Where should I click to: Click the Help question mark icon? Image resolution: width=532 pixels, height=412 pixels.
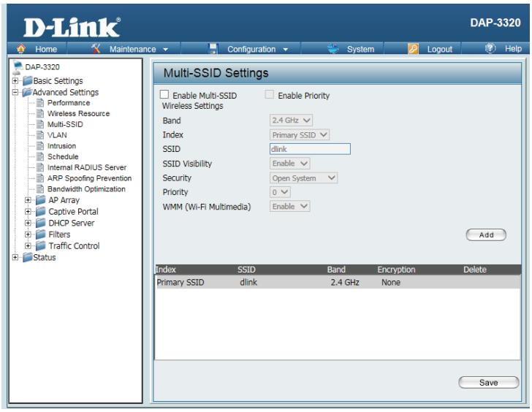coord(490,48)
